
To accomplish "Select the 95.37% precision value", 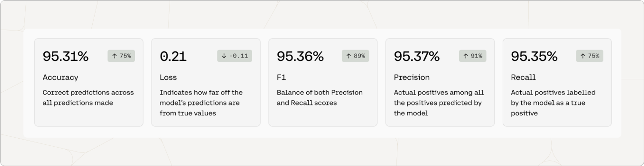I will click(x=417, y=56).
